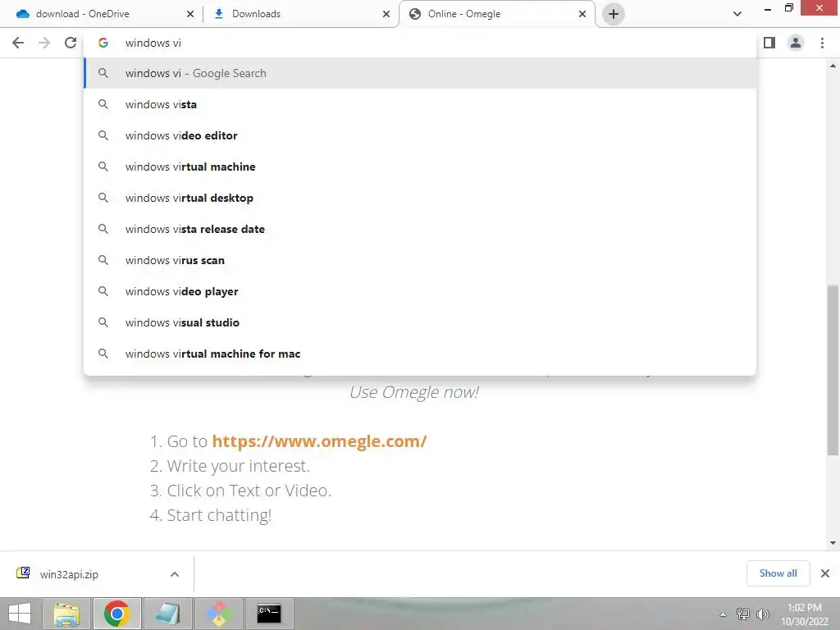Choose 'windows virtual desktop' suggestion

click(420, 198)
